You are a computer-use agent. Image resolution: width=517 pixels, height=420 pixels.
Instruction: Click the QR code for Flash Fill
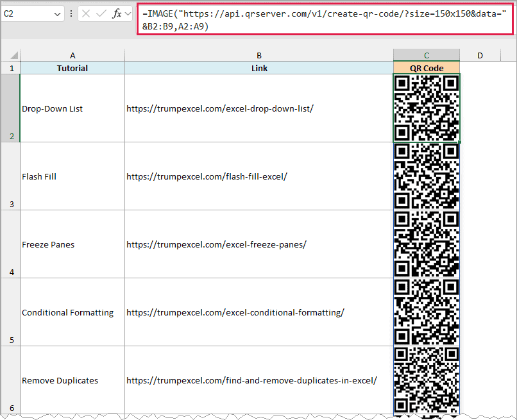[x=427, y=176]
